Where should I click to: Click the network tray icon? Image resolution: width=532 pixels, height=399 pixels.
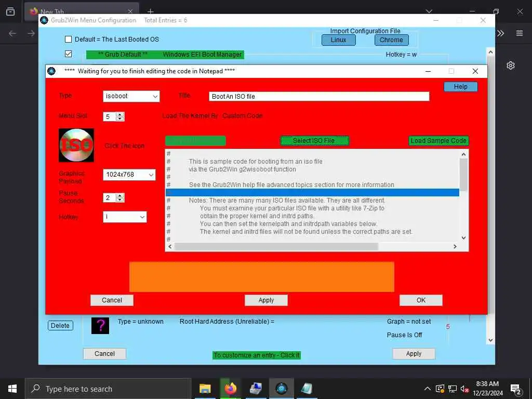tap(453, 389)
